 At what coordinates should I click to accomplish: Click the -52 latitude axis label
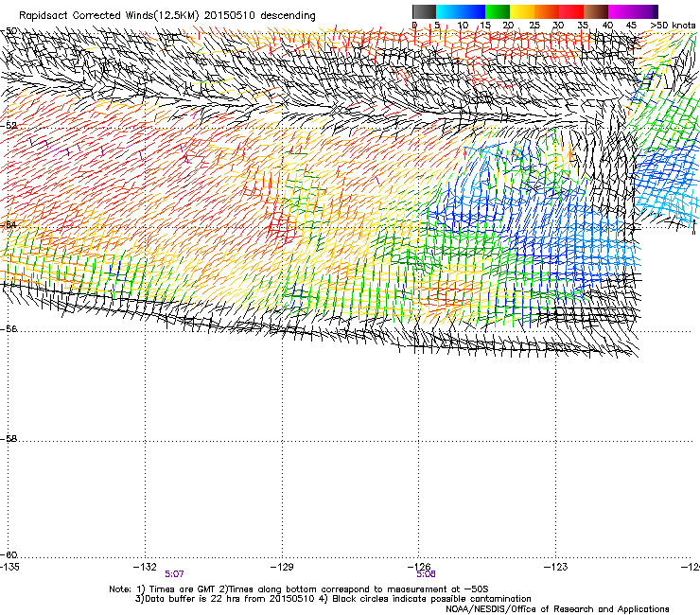click(x=9, y=126)
